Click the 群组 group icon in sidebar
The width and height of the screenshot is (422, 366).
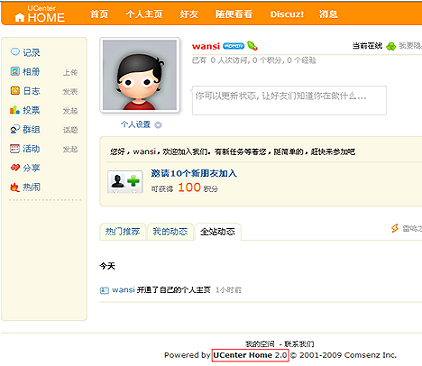click(15, 129)
